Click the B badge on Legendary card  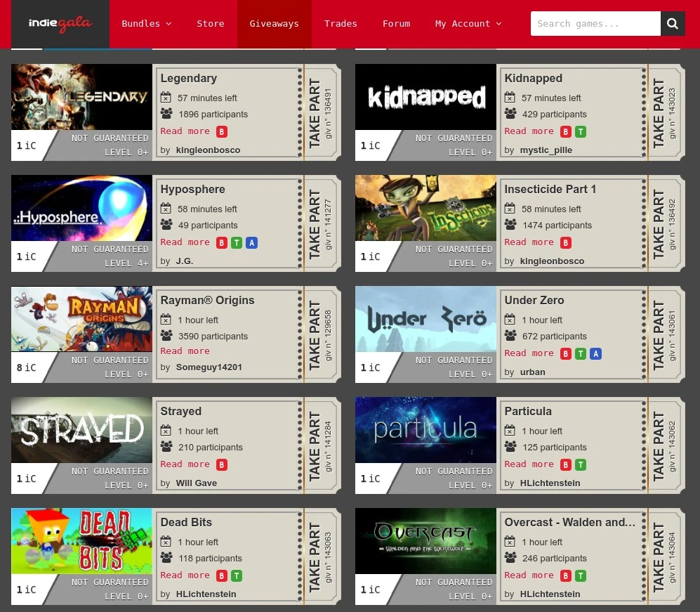point(222,131)
